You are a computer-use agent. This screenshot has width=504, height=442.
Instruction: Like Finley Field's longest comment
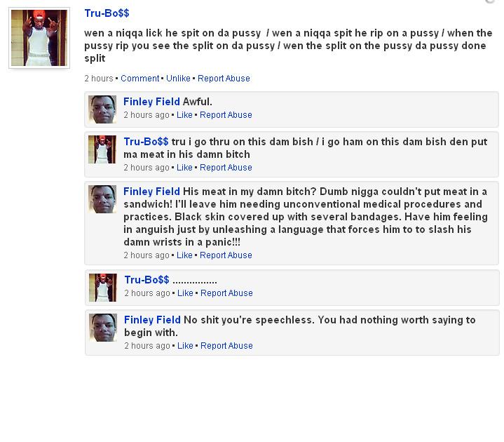pyautogui.click(x=184, y=255)
